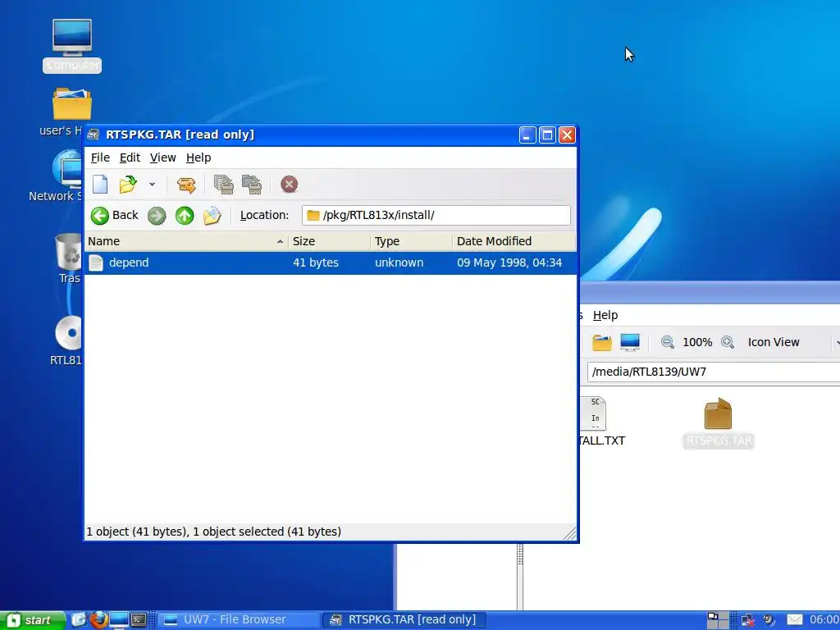The height and width of the screenshot is (630, 840).
Task: Click the Add files to archive icon
Action: point(223,185)
